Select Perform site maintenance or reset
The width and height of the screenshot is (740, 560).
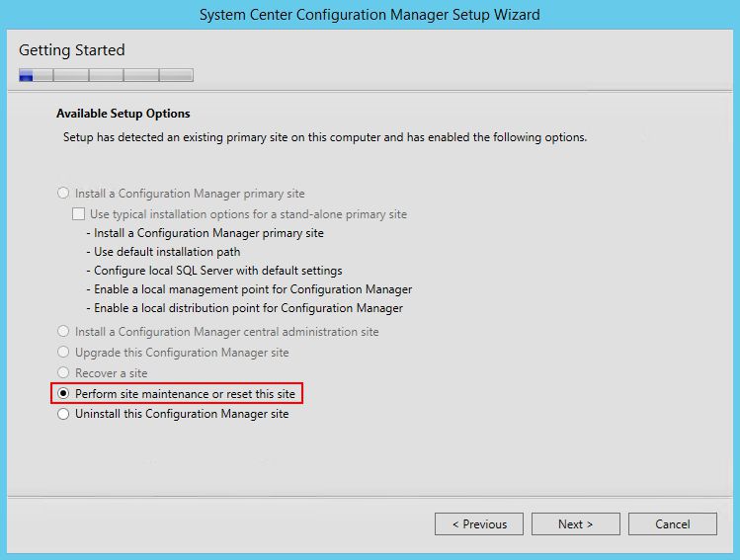pyautogui.click(x=64, y=394)
